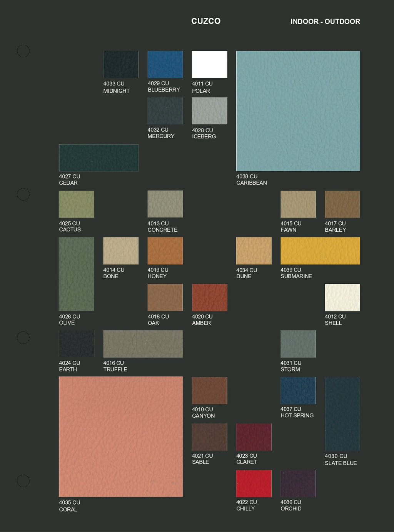Pick the Blueberry 4029 CU swatch
394x532 pixels.
[x=165, y=64]
